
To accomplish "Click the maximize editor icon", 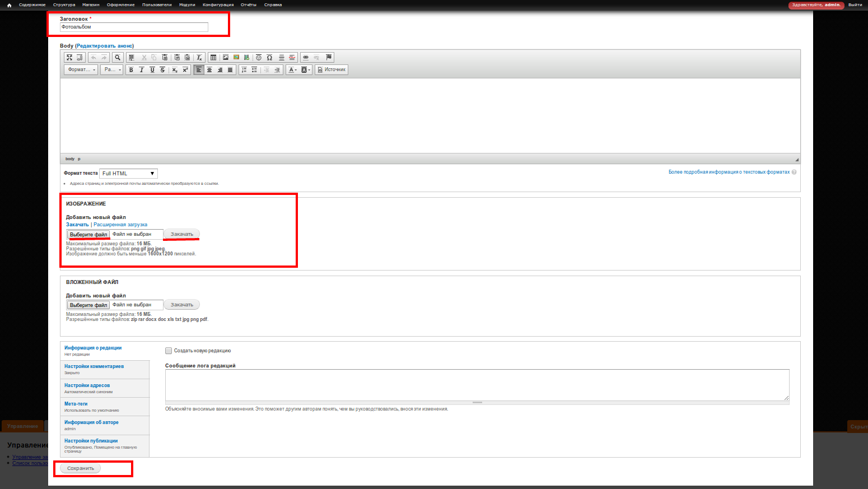I will pyautogui.click(x=69, y=58).
